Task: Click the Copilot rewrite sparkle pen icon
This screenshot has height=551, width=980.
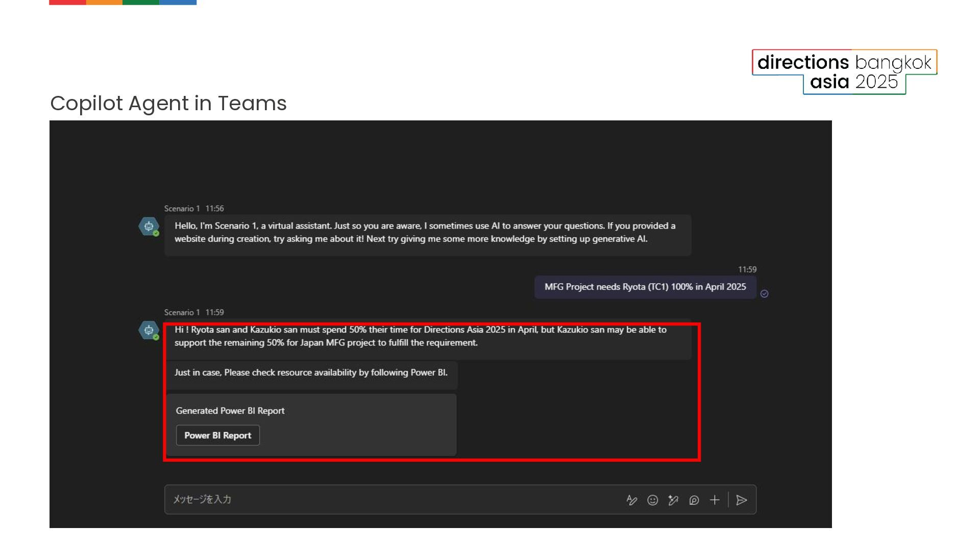Action: point(673,500)
